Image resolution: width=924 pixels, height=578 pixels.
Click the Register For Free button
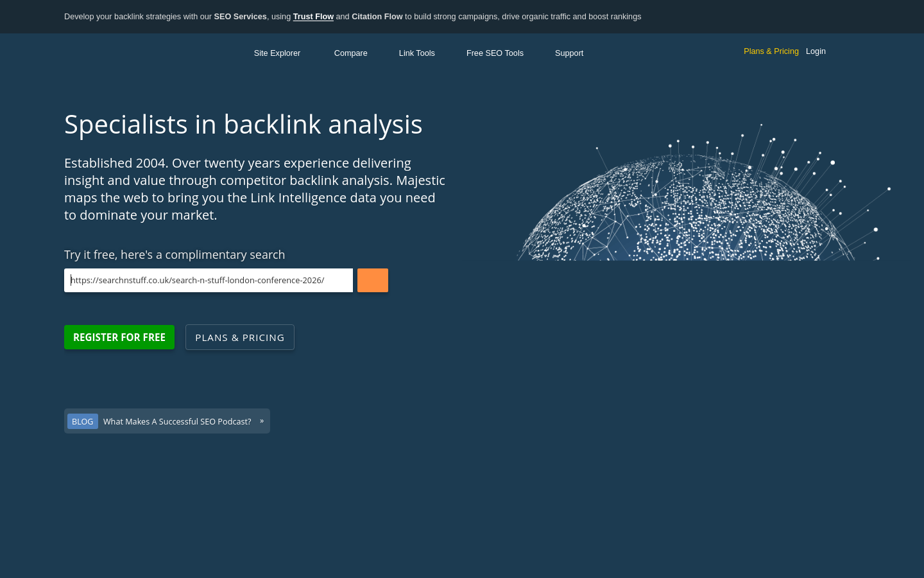tap(119, 337)
